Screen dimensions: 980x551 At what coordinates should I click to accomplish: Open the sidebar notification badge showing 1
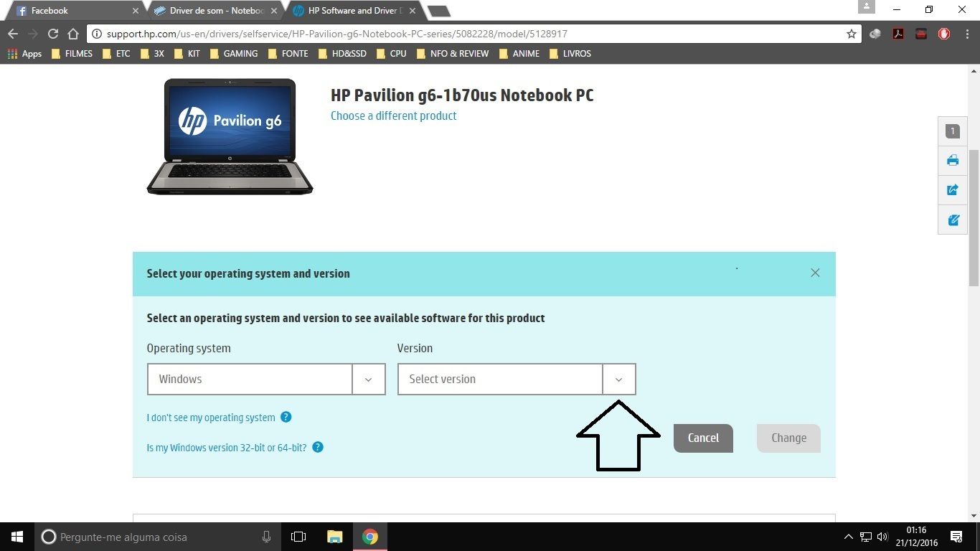(953, 131)
